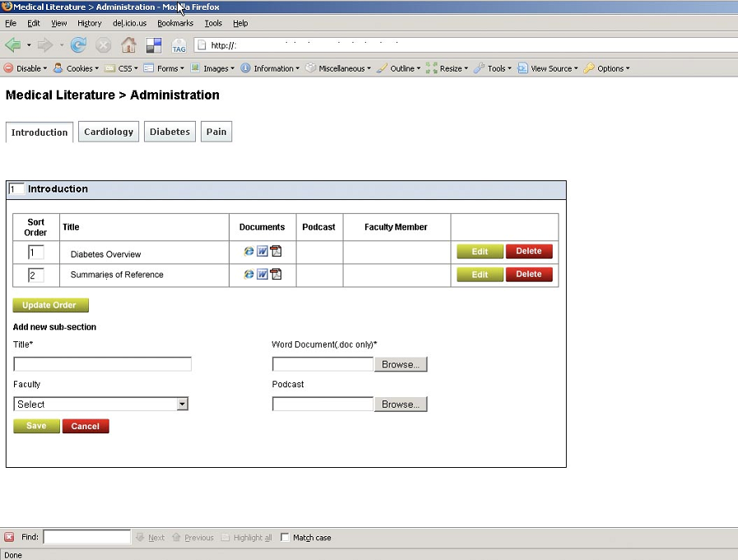The image size is (738, 560).
Task: Close the Find bar
Action: (9, 537)
